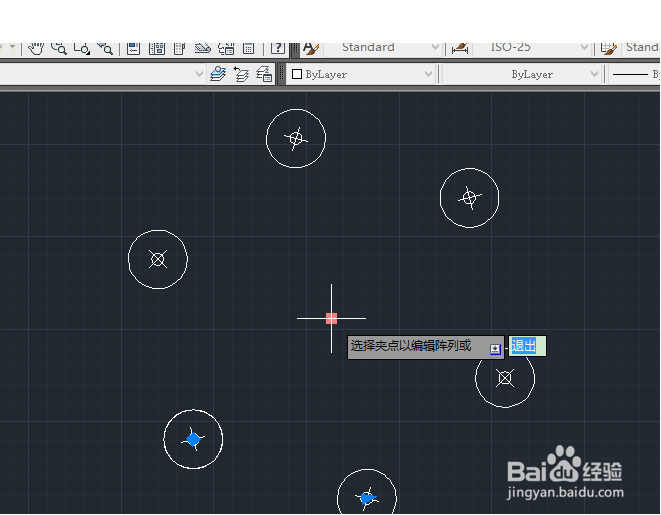Click Make Object's Layer Current icon
This screenshot has width=661, height=515.
218,74
